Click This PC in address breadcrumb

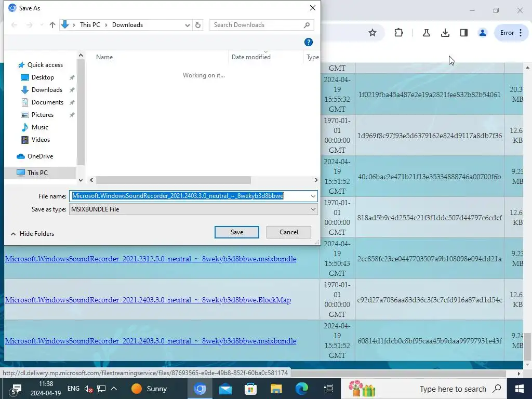click(x=90, y=25)
